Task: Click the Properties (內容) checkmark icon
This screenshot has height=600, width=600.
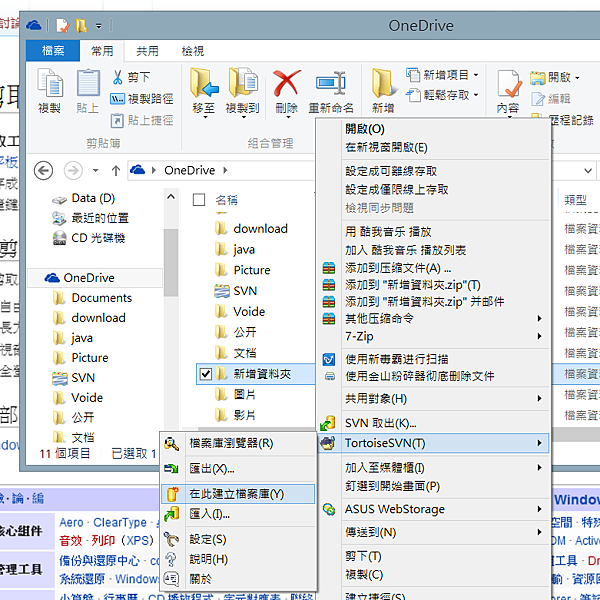Action: tap(509, 83)
